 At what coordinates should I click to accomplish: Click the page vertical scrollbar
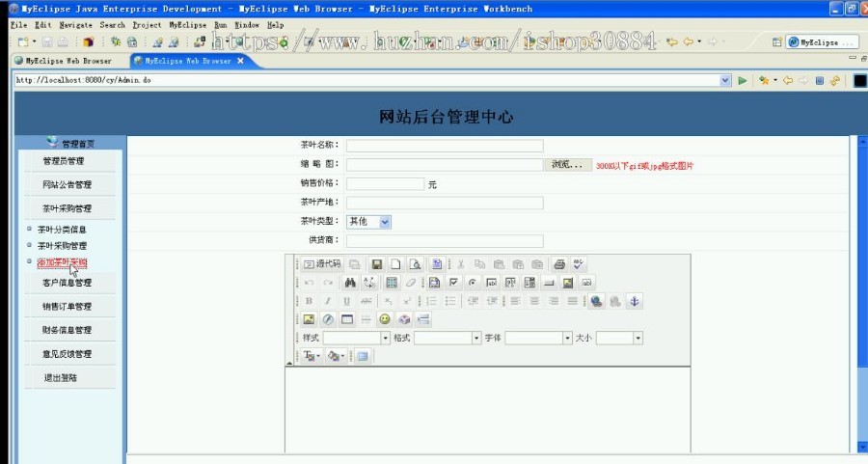pos(862,293)
